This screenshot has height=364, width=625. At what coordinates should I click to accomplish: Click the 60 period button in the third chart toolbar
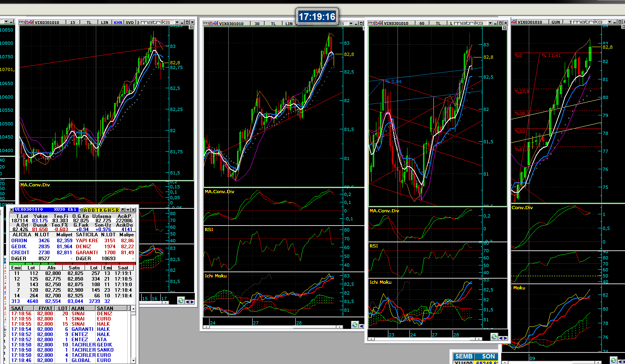(422, 23)
